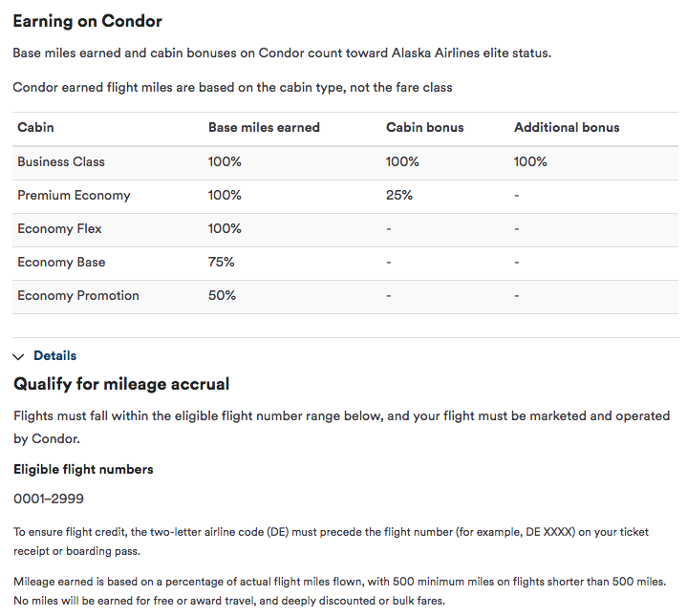The height and width of the screenshot is (616, 687).
Task: Click the Economy Flex row label
Action: pos(59,228)
